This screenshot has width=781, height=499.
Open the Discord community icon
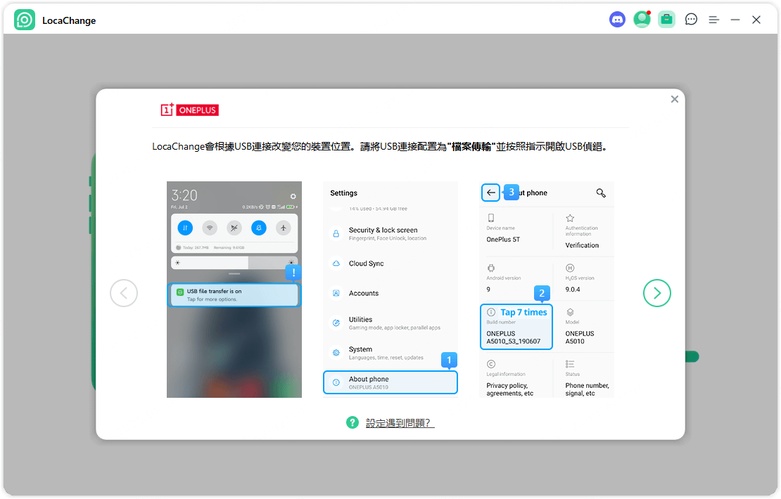[617, 20]
